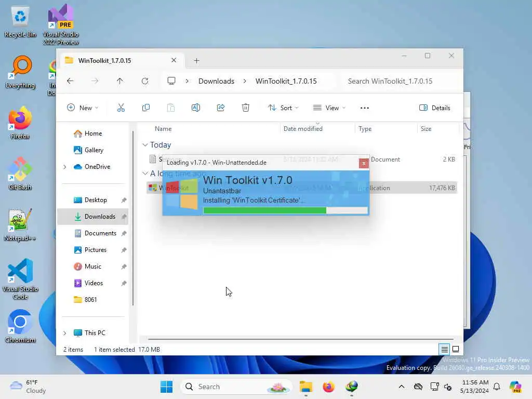Click the Share icon in toolbar
Image resolution: width=532 pixels, height=399 pixels.
click(220, 108)
